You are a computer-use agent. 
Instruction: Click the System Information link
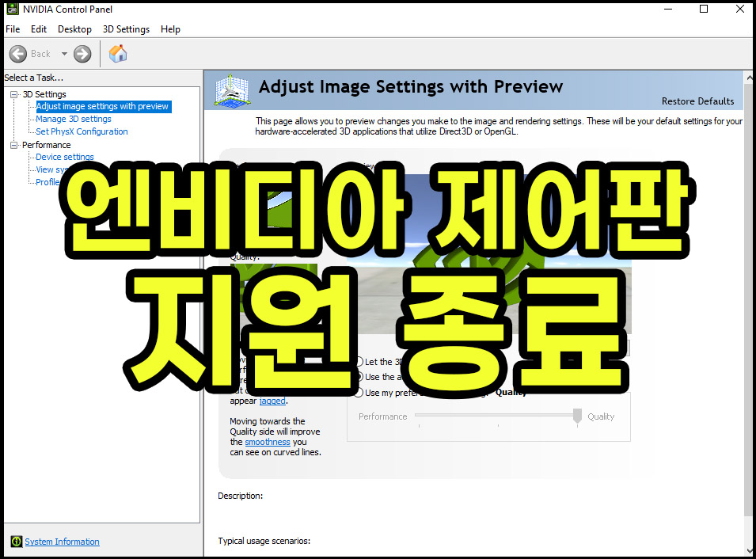pyautogui.click(x=63, y=542)
